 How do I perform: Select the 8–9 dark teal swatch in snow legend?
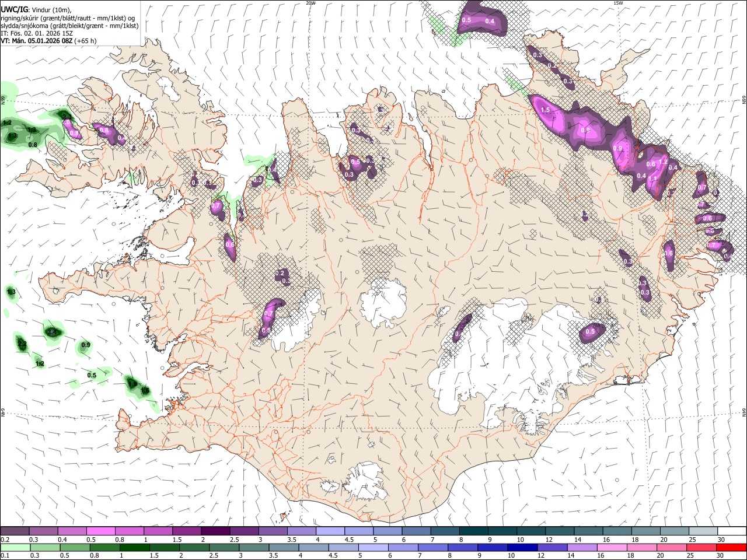474,531
